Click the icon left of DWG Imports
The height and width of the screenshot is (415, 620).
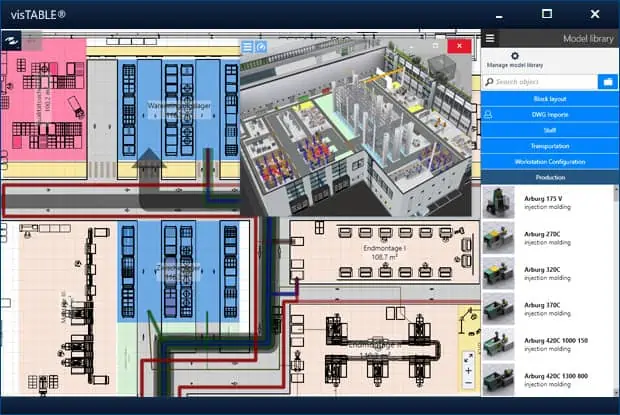click(488, 115)
